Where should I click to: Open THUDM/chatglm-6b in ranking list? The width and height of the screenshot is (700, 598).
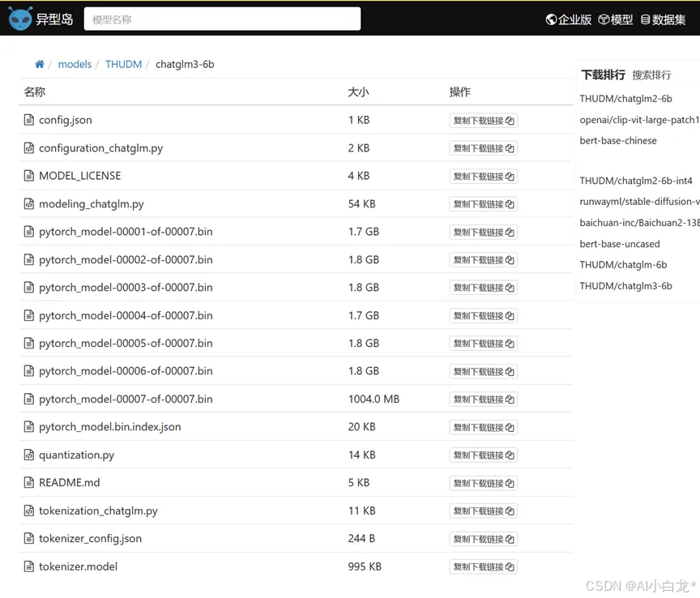(623, 265)
